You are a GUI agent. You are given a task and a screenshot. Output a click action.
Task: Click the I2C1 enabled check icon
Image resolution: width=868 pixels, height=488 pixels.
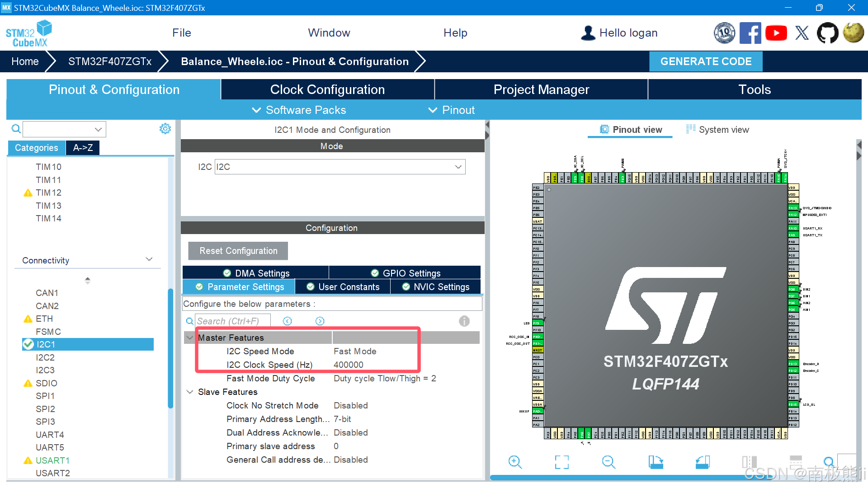click(28, 344)
